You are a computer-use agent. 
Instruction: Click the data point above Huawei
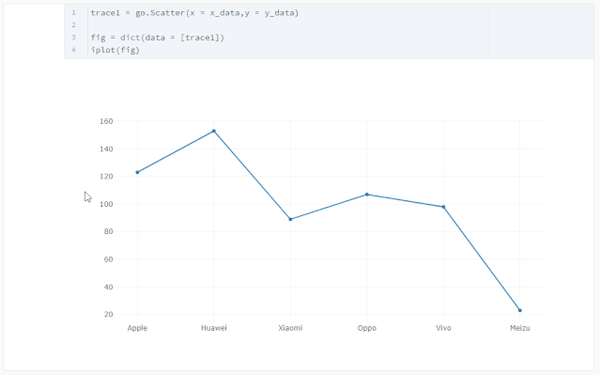click(214, 131)
